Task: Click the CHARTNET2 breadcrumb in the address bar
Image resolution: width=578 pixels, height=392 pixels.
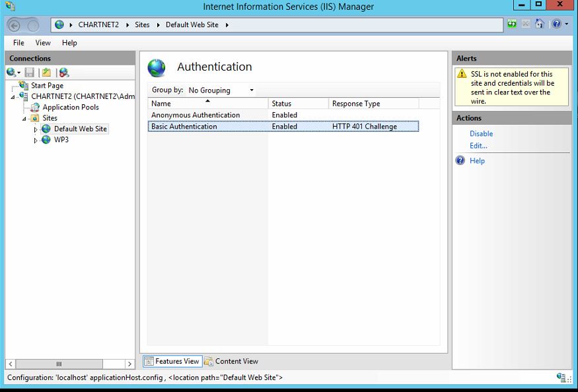Action: [x=98, y=24]
